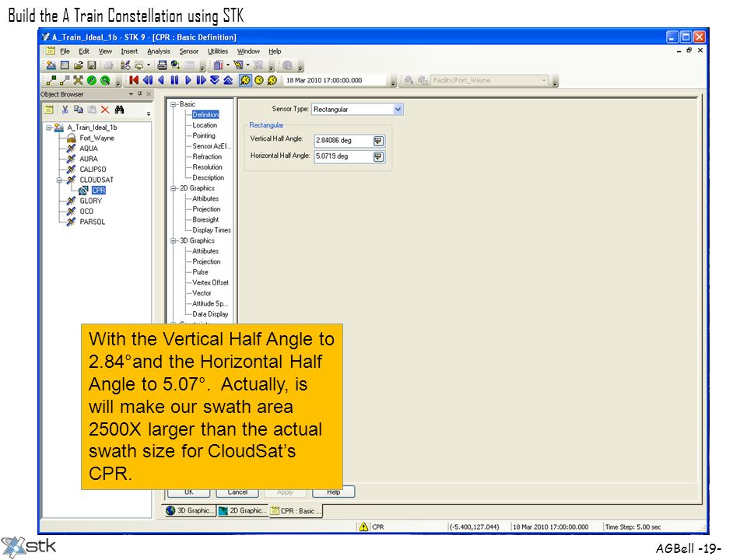Reset animation with the red rewind button

click(134, 80)
